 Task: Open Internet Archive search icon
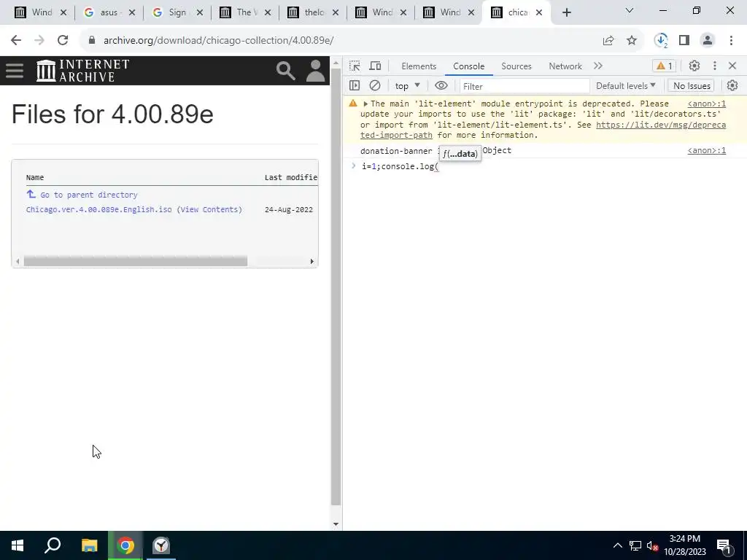[x=286, y=71]
